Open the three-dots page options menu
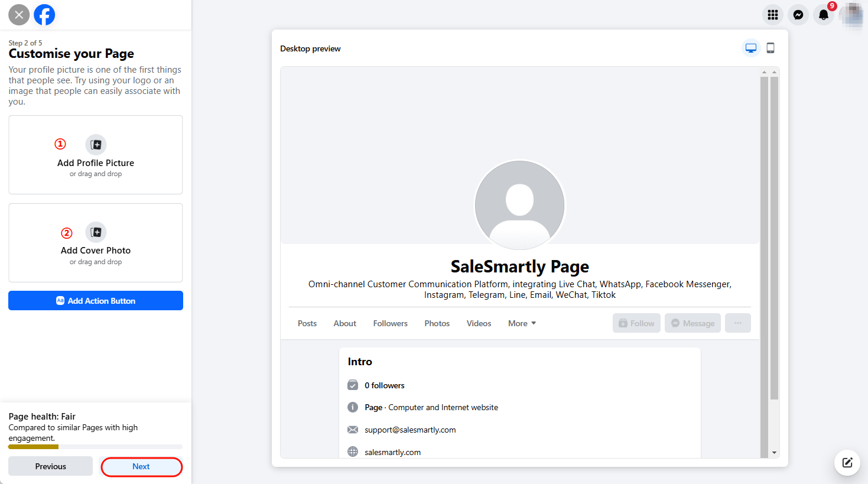Image resolution: width=868 pixels, height=484 pixels. click(x=737, y=323)
